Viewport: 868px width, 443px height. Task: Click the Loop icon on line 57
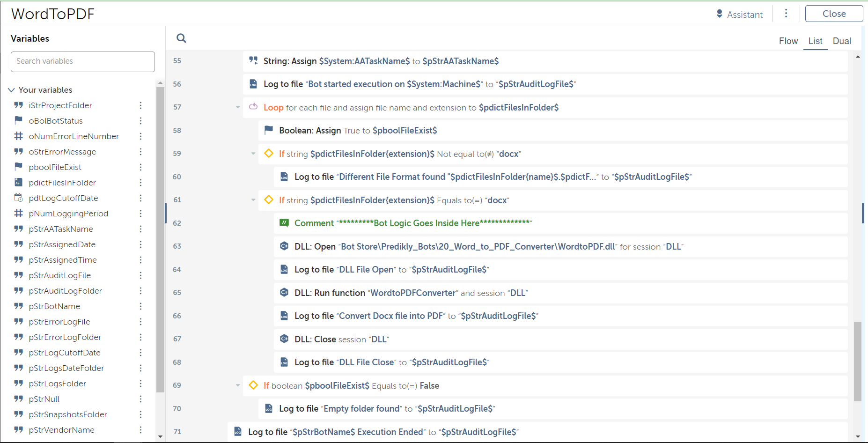tap(253, 107)
